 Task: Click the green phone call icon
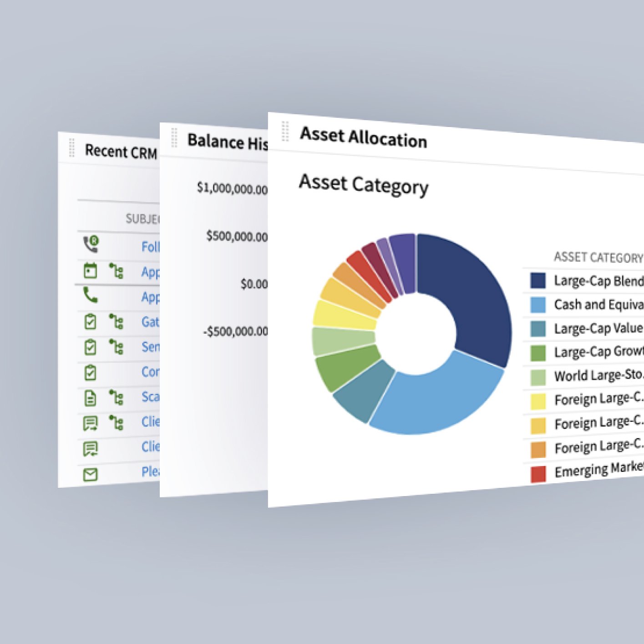point(91,295)
